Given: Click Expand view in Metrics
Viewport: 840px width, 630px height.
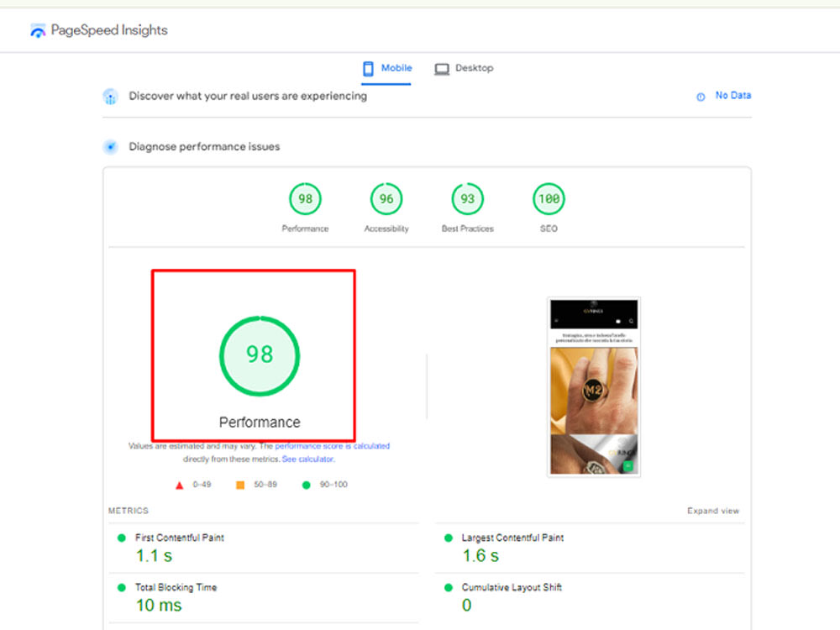Looking at the screenshot, I should (713, 511).
